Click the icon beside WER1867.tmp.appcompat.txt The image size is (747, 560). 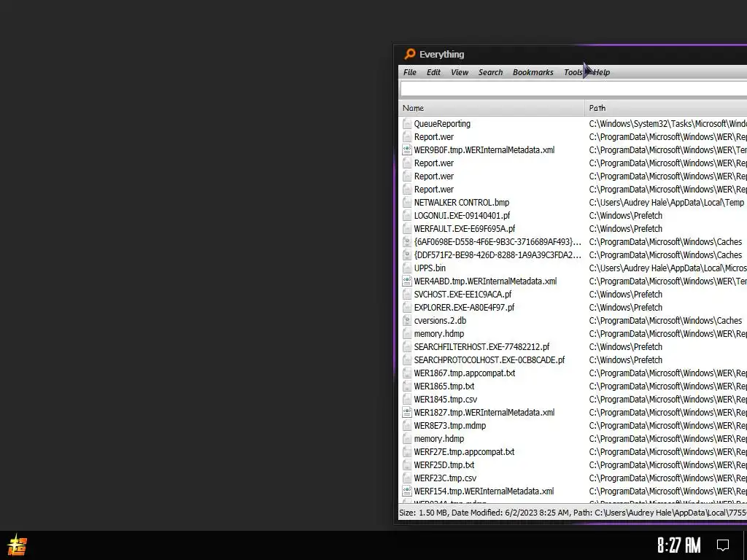coord(407,373)
